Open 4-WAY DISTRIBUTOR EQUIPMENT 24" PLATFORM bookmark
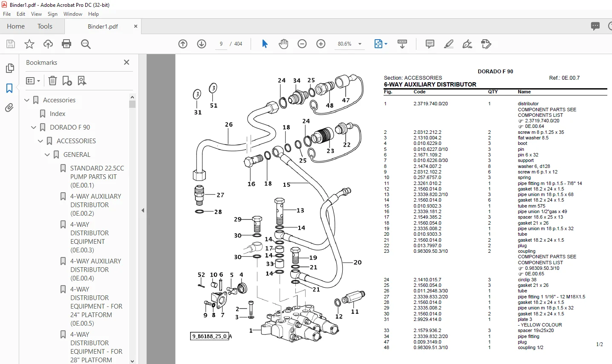 click(96, 306)
